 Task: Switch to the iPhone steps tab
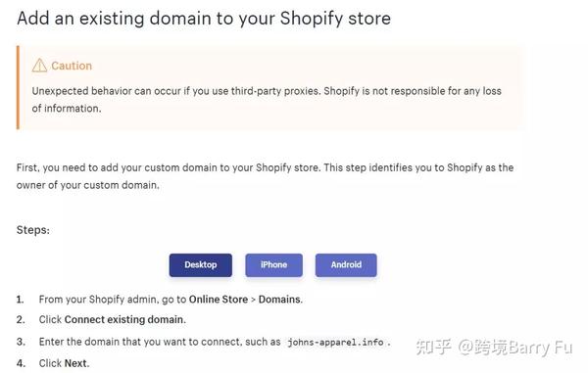tap(273, 264)
